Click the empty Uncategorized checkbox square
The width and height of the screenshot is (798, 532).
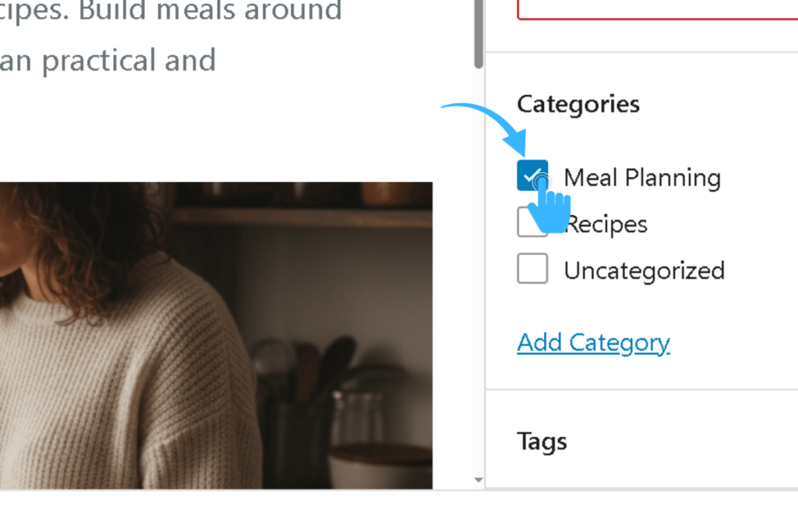[532, 269]
